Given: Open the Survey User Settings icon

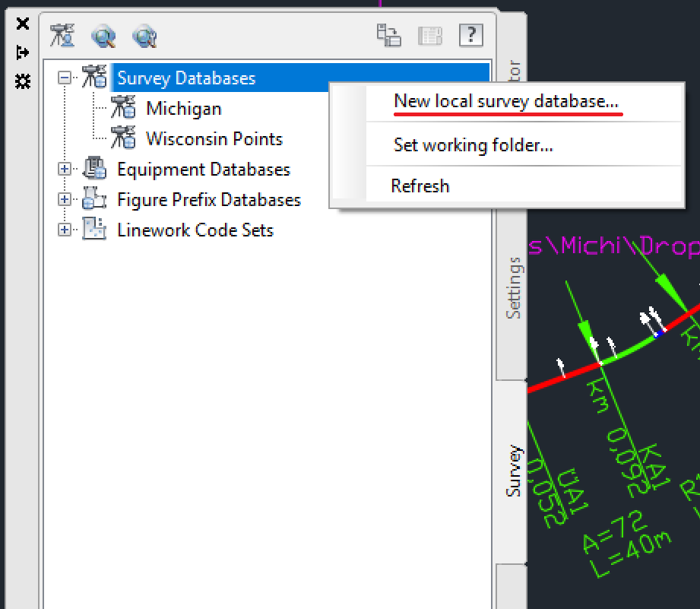Looking at the screenshot, I should coord(62,36).
